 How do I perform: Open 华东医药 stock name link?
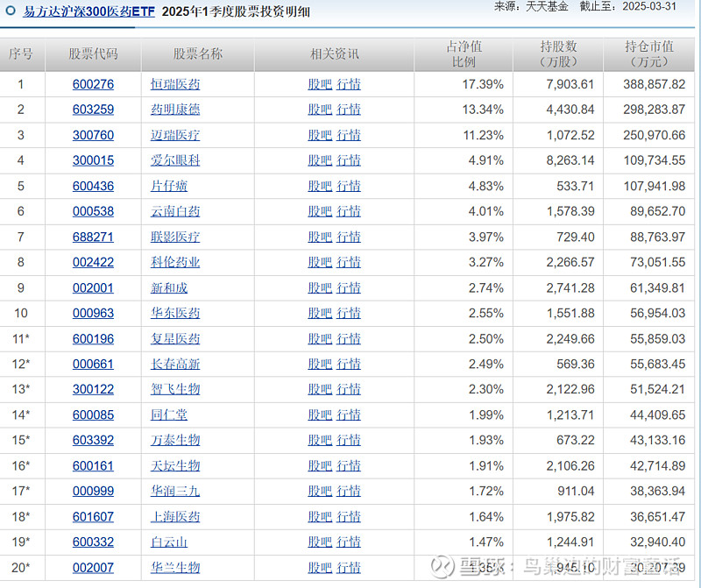(x=175, y=314)
